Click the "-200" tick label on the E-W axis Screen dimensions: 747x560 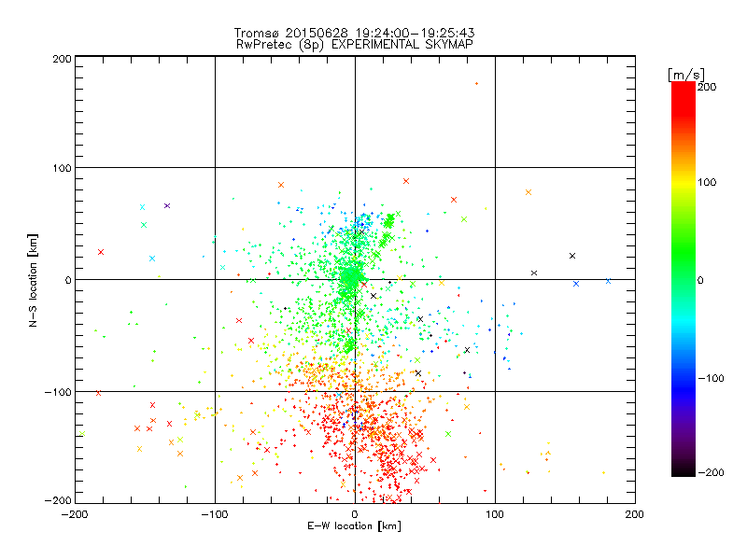pyautogui.click(x=75, y=514)
